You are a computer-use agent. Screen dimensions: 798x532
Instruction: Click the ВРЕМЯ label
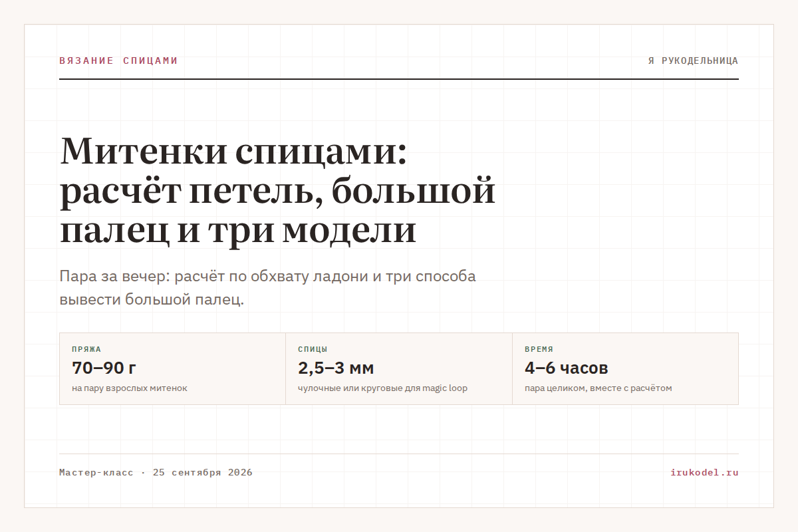[x=539, y=349]
